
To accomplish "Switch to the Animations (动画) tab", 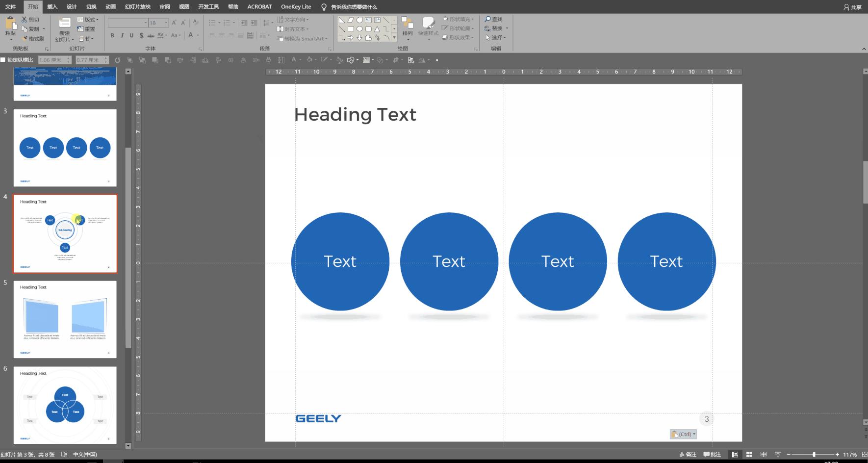I will coord(111,7).
